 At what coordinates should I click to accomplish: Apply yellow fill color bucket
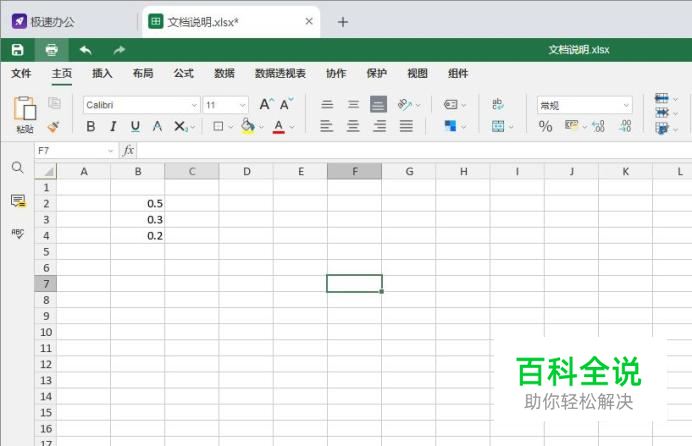pyautogui.click(x=248, y=126)
